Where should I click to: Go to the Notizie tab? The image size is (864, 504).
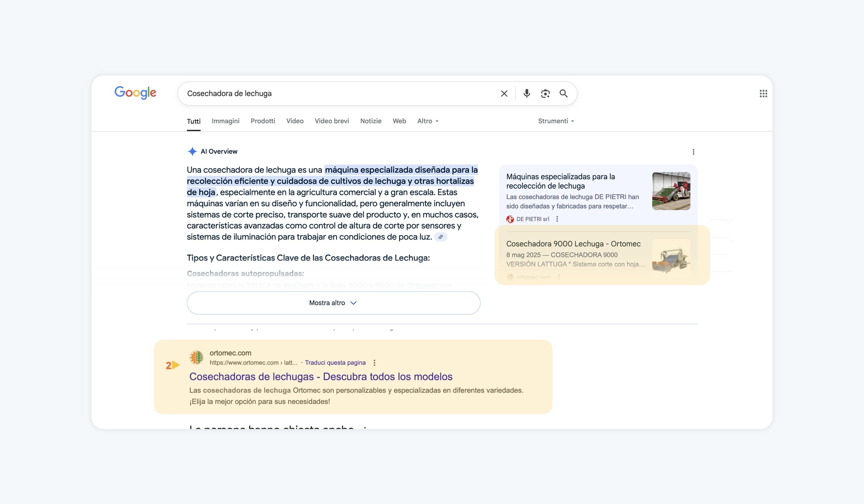point(371,121)
